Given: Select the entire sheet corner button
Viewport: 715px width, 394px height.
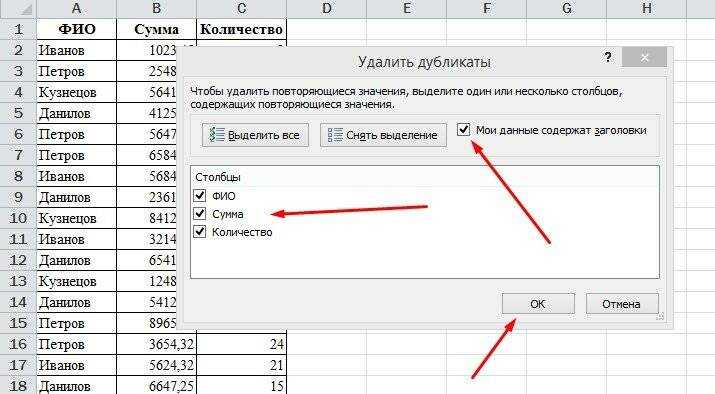Looking at the screenshot, I should 18,9.
